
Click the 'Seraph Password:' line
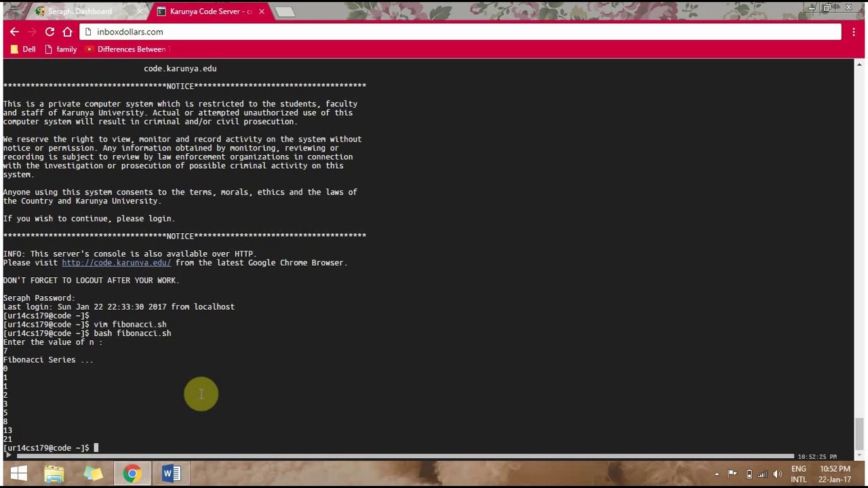tap(39, 298)
